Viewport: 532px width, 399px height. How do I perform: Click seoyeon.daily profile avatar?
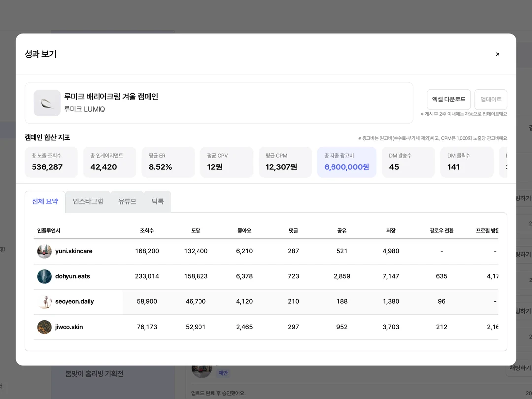pyautogui.click(x=44, y=301)
